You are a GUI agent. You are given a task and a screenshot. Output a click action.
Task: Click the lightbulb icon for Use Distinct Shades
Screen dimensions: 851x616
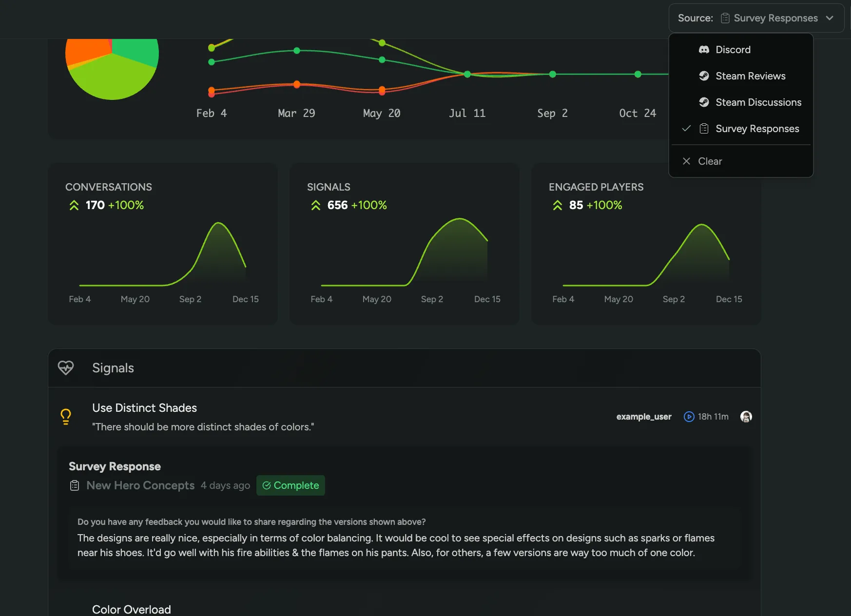66,417
